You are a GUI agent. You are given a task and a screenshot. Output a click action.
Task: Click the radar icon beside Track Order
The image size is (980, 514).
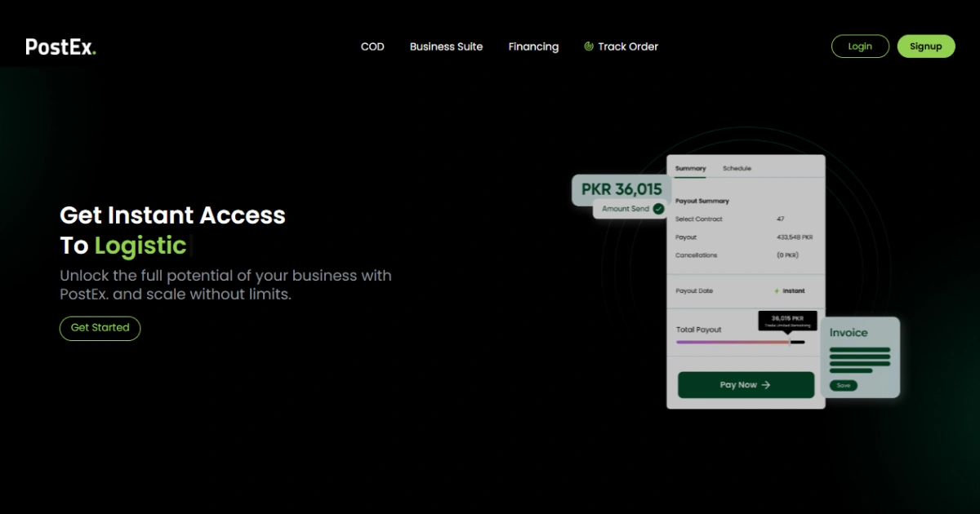coord(589,47)
